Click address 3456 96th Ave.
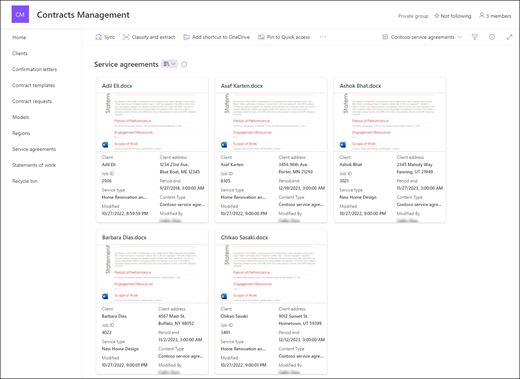The image size is (520, 379). (x=293, y=165)
